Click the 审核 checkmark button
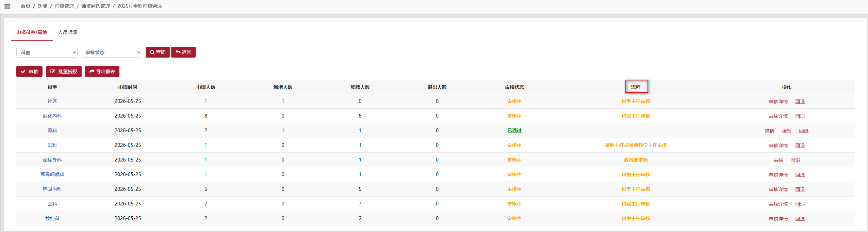This screenshot has width=868, height=232. coord(29,72)
